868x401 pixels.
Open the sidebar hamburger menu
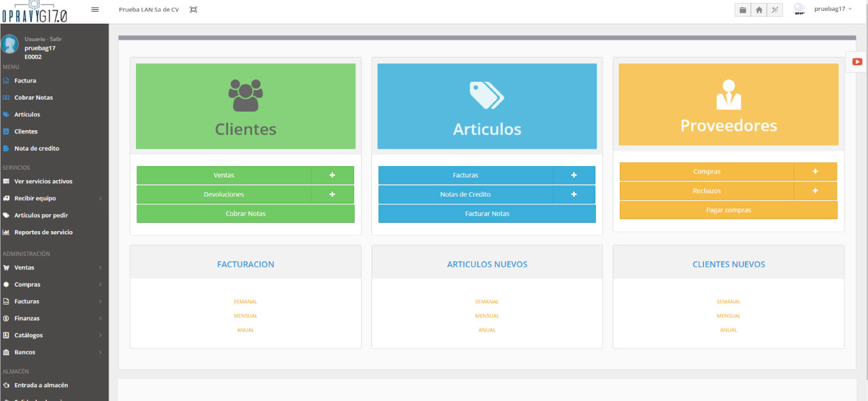95,10
